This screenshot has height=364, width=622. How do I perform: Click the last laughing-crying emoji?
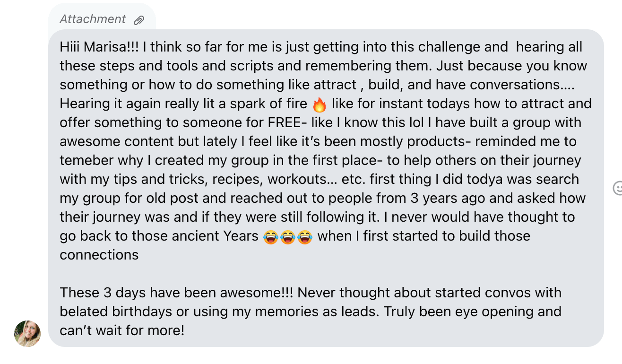(x=305, y=236)
